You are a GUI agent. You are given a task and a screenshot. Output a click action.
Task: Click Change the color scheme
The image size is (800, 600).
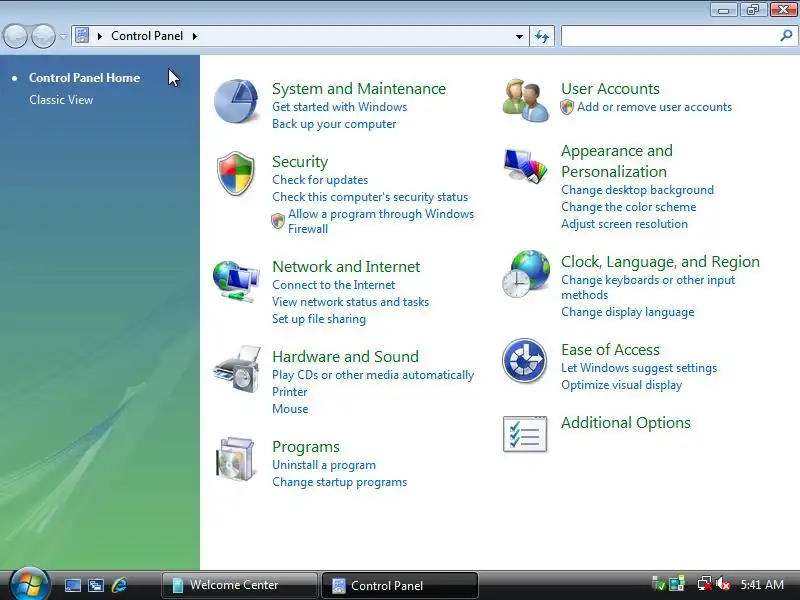click(x=629, y=207)
